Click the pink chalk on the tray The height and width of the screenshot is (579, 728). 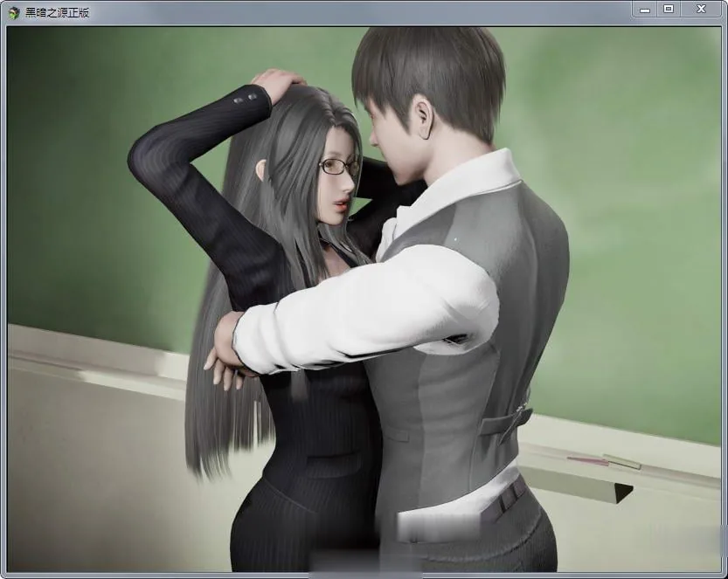(588, 461)
